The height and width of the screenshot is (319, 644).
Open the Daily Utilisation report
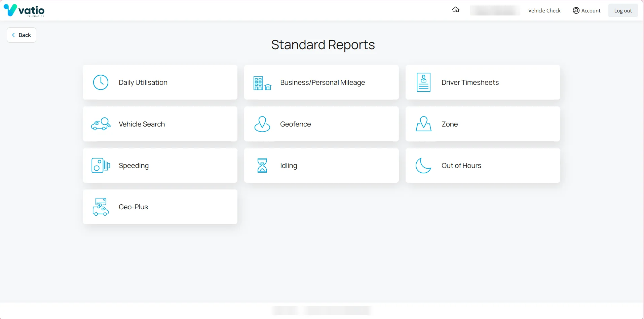pyautogui.click(x=160, y=82)
